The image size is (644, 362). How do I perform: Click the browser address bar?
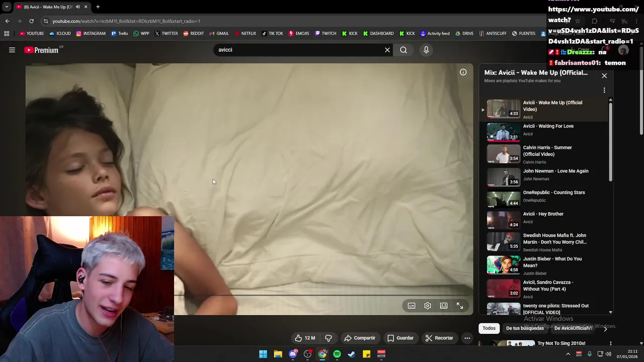pyautogui.click(x=297, y=21)
